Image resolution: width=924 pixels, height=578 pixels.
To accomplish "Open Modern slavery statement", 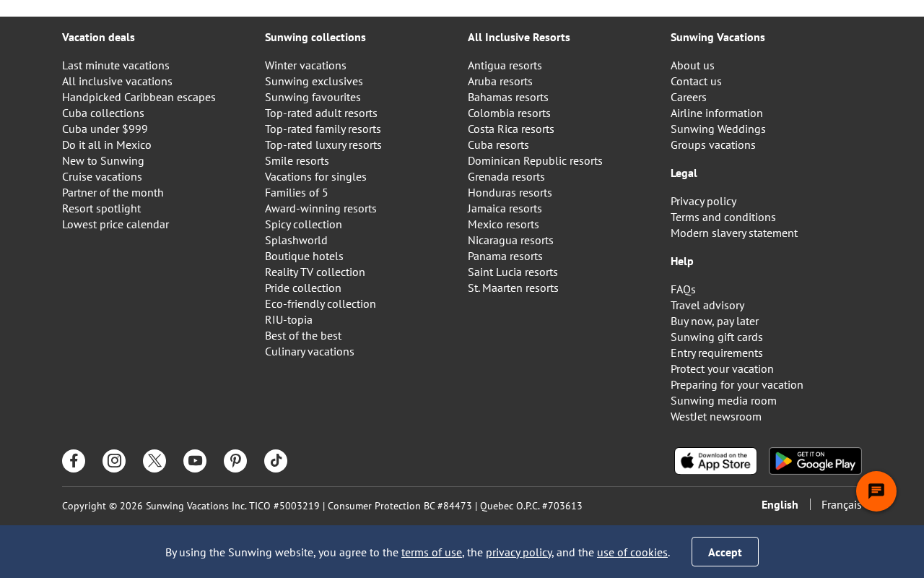I will [x=734, y=233].
